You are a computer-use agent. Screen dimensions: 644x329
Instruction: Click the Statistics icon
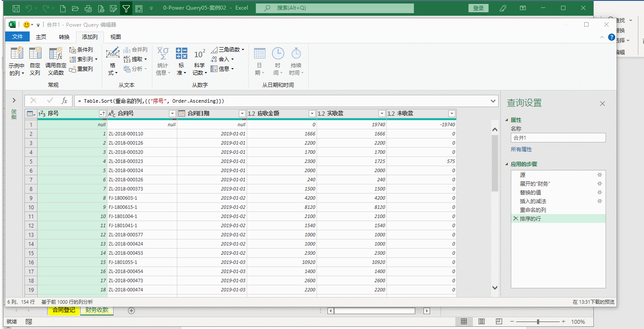point(162,54)
